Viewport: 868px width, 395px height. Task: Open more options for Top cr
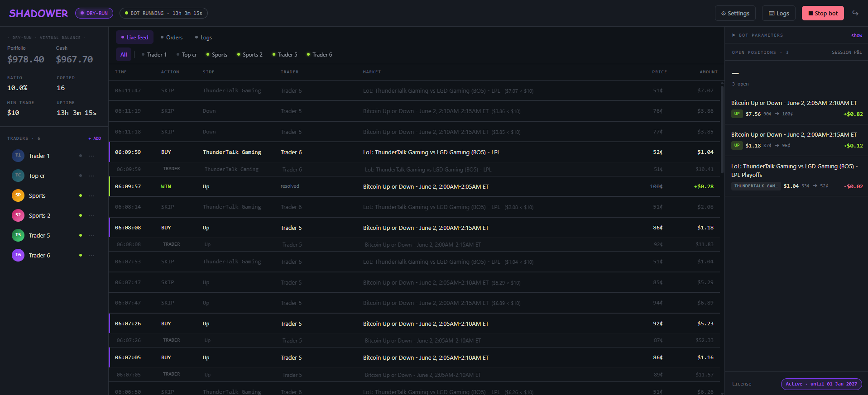[x=91, y=176]
